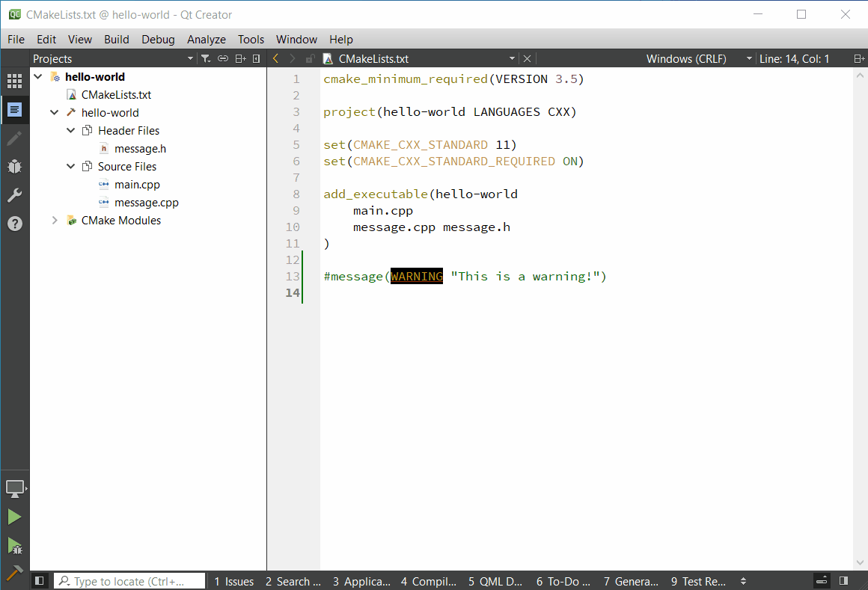
Task: Open the kit selector monitor icon
Action: [x=14, y=488]
